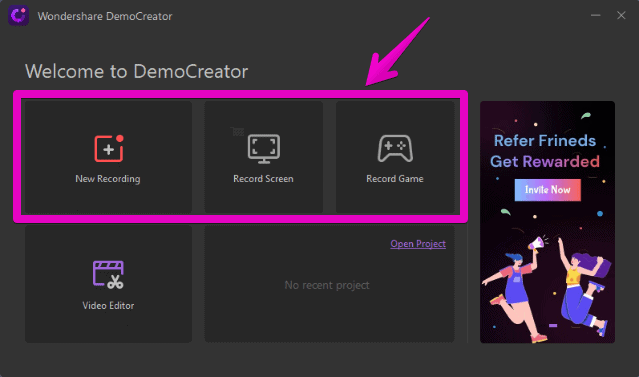Click the Record Screen monitor icon
The height and width of the screenshot is (377, 639).
[264, 149]
